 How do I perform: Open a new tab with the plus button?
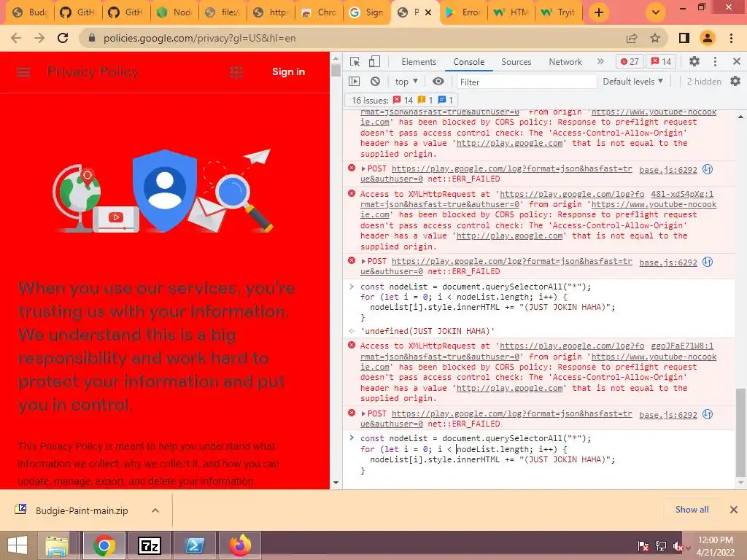[599, 12]
